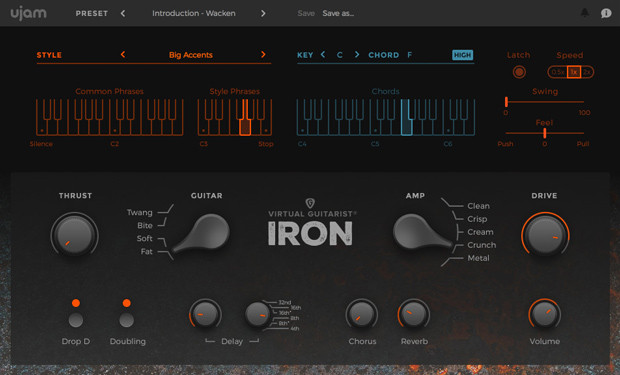Set speed to 2x
The height and width of the screenshot is (375, 620).
587,72
